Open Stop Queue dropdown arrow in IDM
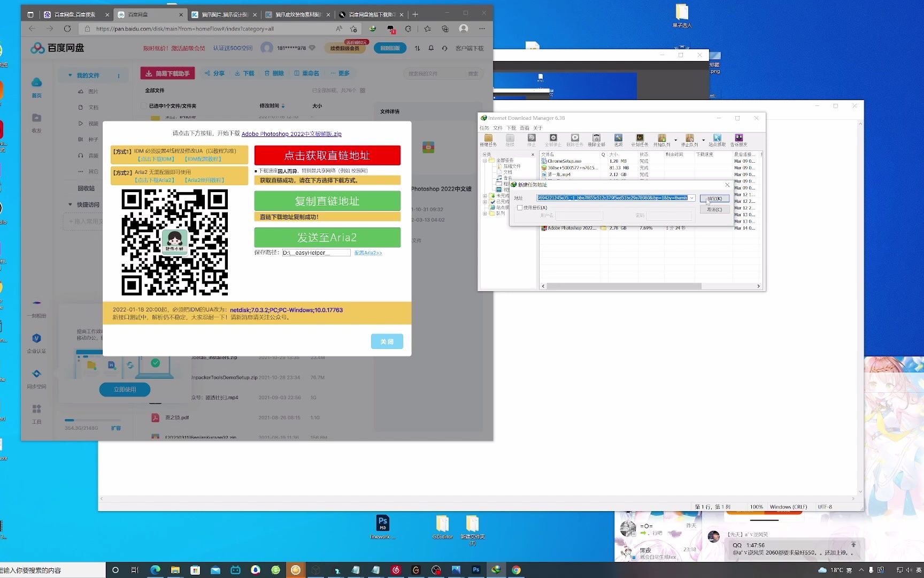 tap(703, 140)
